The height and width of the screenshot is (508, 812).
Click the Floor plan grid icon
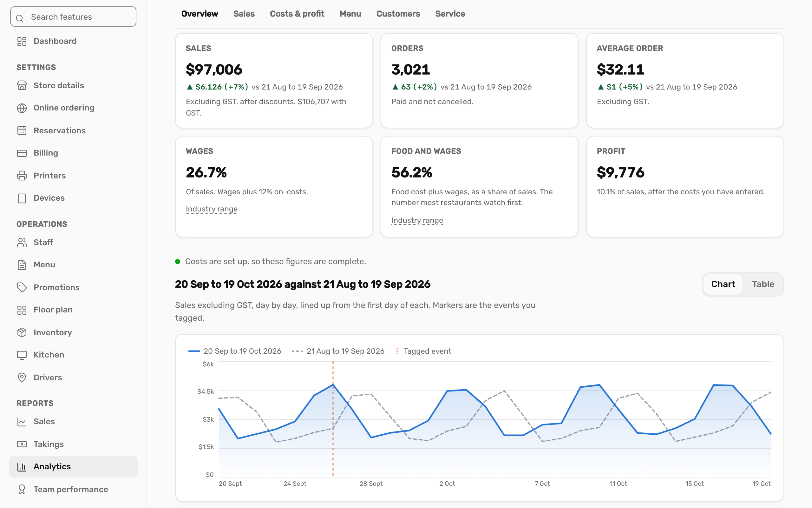tap(22, 310)
